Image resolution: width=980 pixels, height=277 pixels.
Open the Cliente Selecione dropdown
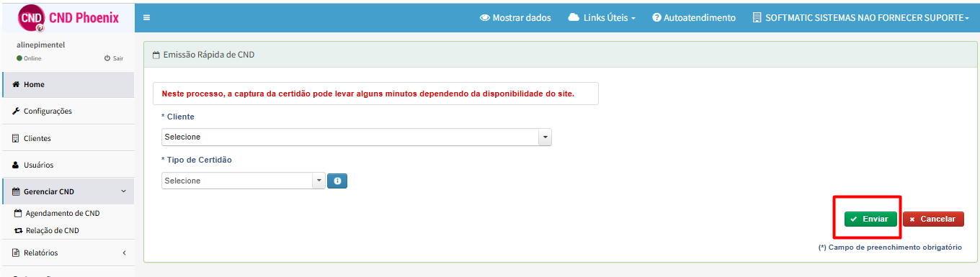(356, 137)
